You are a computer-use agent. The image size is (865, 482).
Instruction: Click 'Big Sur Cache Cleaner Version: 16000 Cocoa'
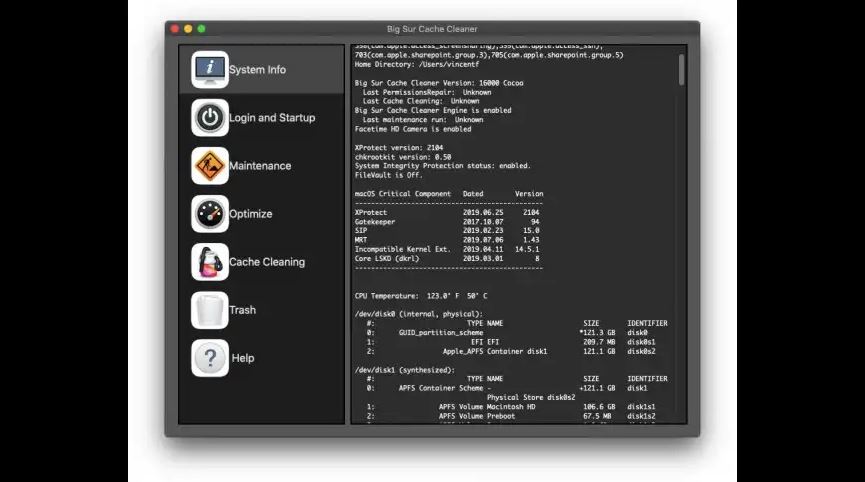[439, 83]
